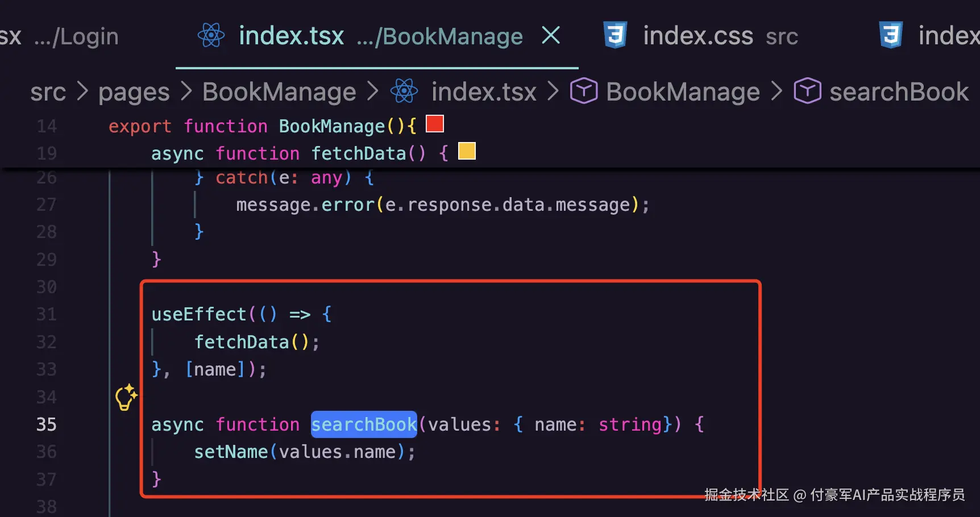Click sticky 'fetchData()' declaration on line 19
The image size is (980, 517).
[368, 153]
